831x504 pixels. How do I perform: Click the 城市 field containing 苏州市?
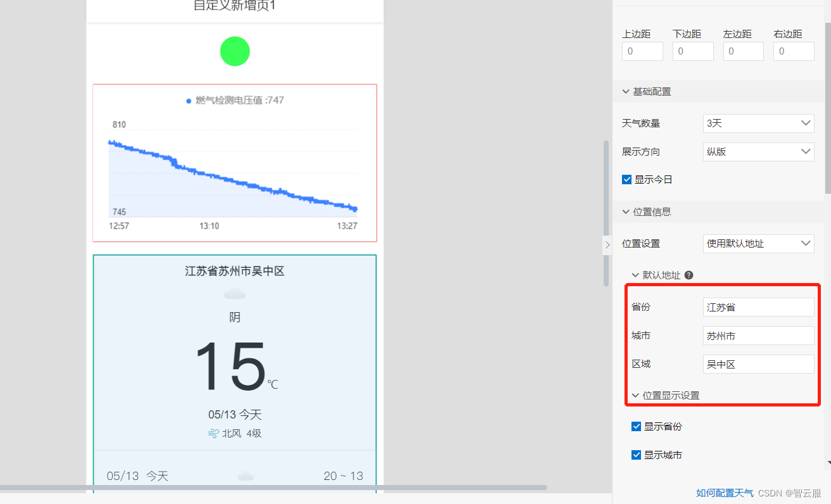click(759, 336)
